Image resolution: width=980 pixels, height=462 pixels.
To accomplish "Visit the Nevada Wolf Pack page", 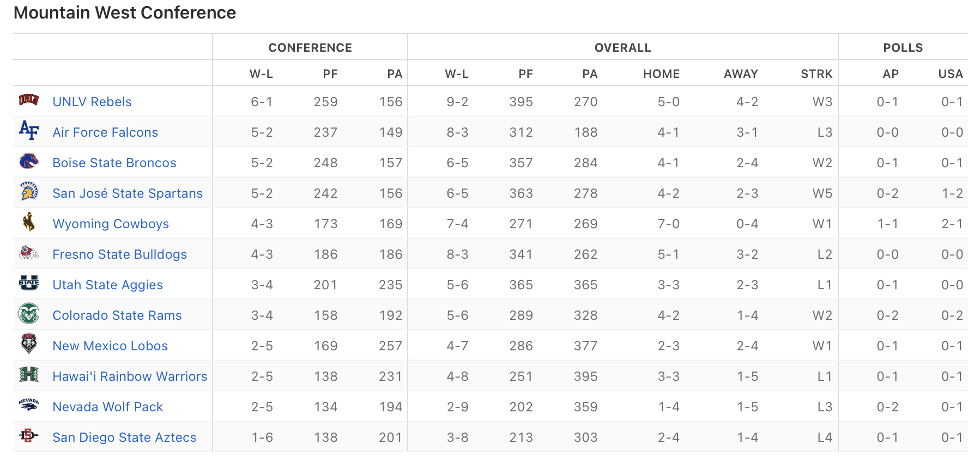I will click(108, 407).
